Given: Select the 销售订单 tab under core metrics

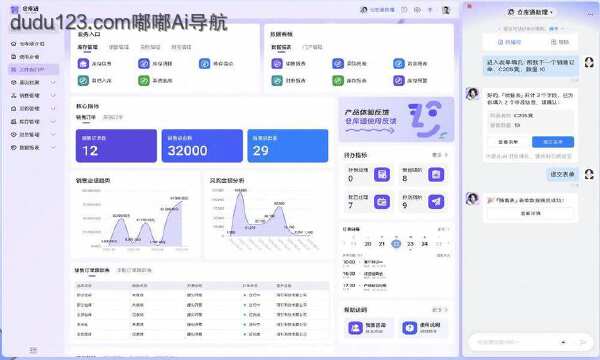Looking at the screenshot, I should [86, 117].
